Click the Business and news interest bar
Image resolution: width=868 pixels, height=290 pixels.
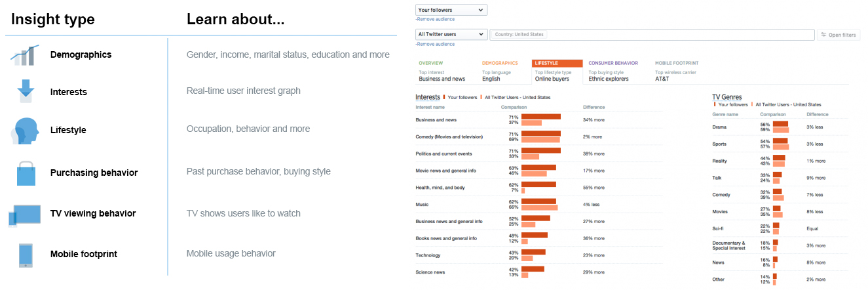pyautogui.click(x=540, y=117)
